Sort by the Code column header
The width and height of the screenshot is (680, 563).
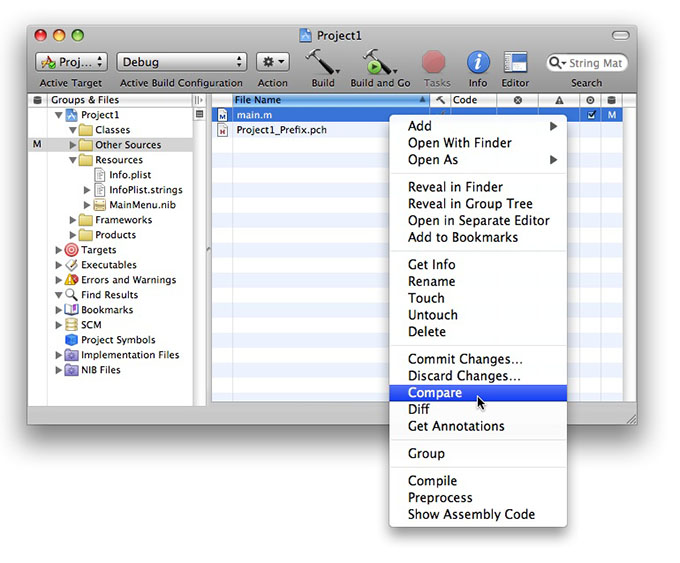point(474,100)
